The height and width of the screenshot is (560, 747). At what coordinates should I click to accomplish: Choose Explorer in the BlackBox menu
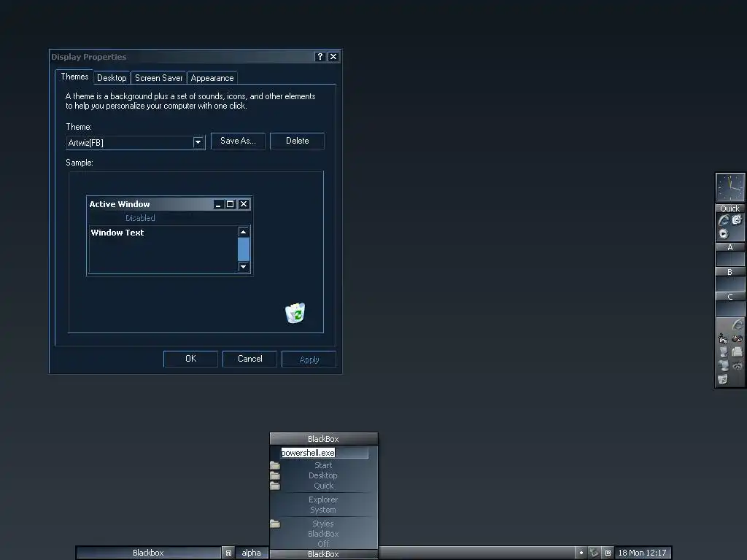point(323,499)
